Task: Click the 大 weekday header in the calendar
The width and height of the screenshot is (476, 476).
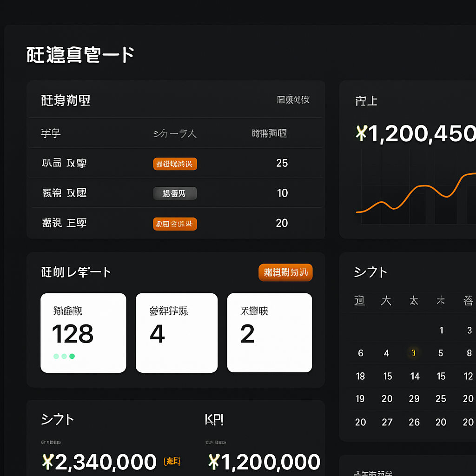Action: (386, 301)
